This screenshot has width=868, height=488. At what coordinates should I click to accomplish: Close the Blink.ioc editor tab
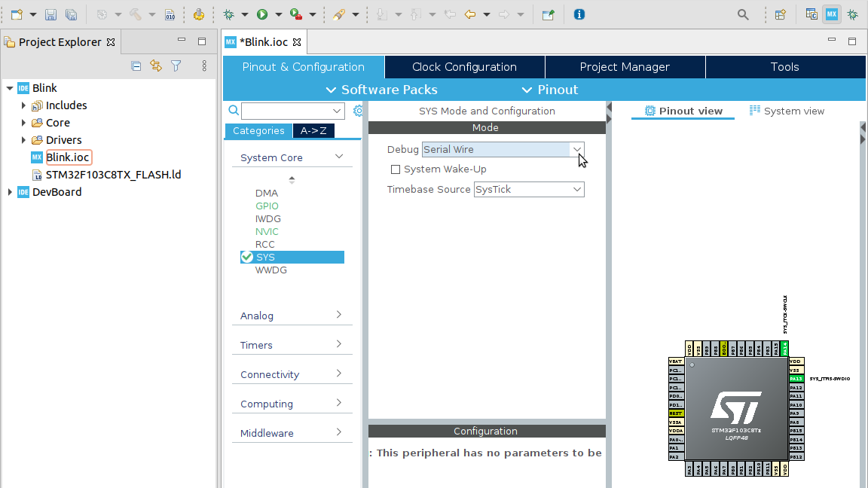(x=297, y=42)
